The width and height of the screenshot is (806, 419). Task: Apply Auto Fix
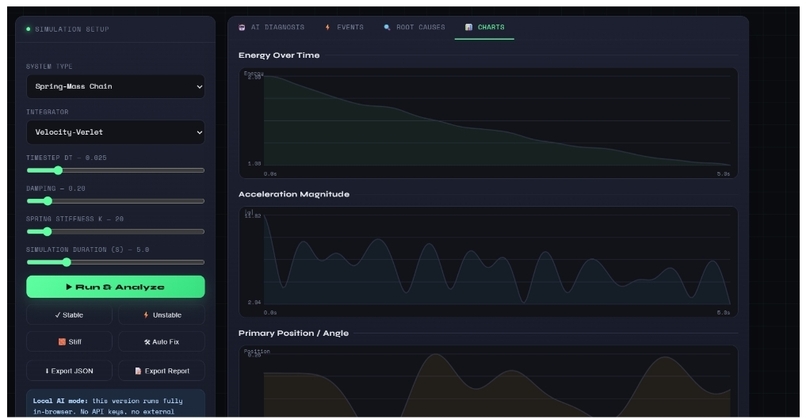click(161, 341)
